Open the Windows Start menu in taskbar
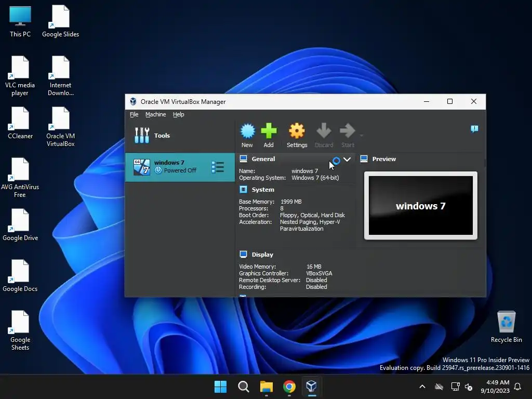 click(220, 387)
